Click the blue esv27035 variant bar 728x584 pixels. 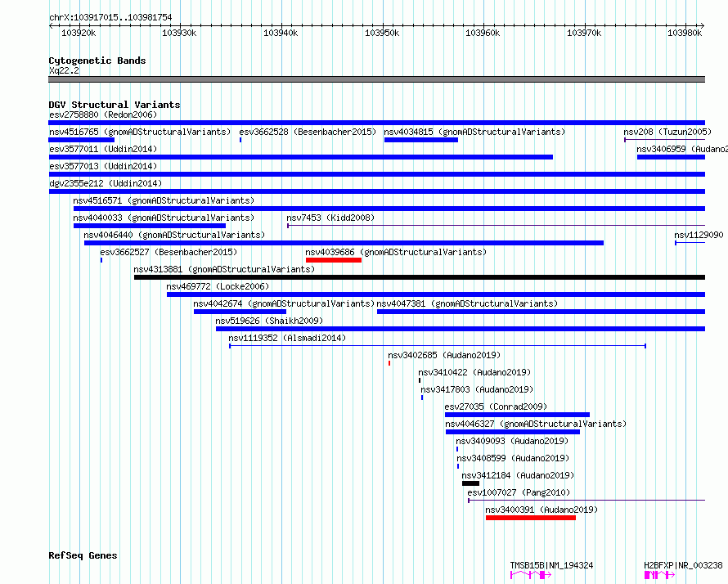click(x=517, y=415)
